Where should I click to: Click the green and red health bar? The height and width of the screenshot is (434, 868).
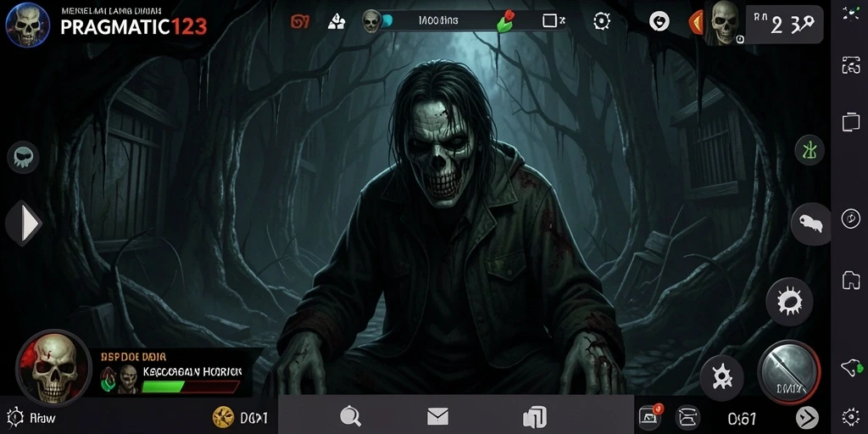pyautogui.click(x=191, y=386)
